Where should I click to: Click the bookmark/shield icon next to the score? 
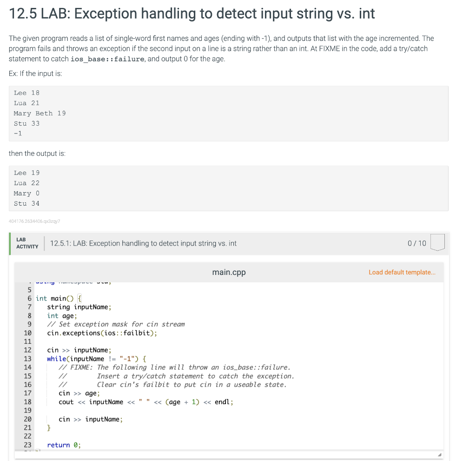pos(437,242)
